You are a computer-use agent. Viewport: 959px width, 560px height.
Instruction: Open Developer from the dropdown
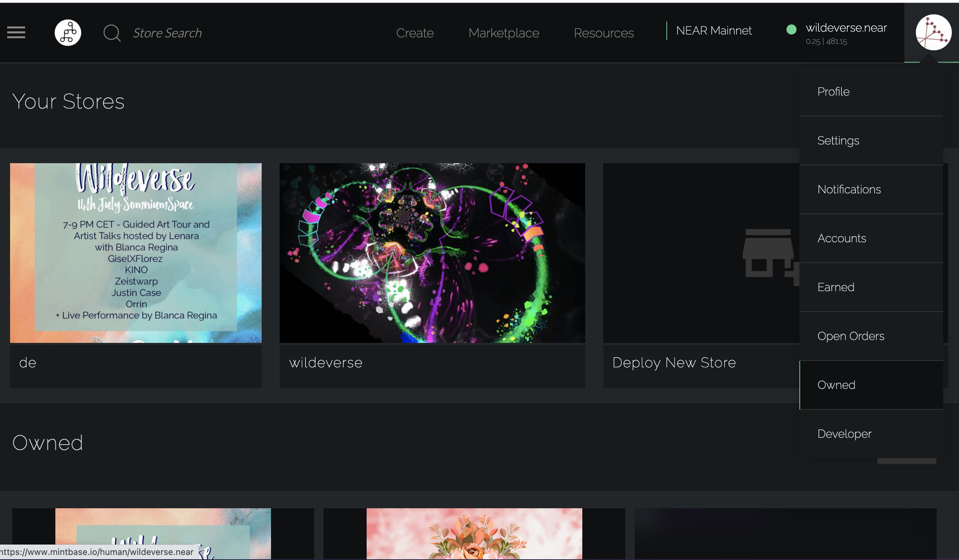pos(871,434)
